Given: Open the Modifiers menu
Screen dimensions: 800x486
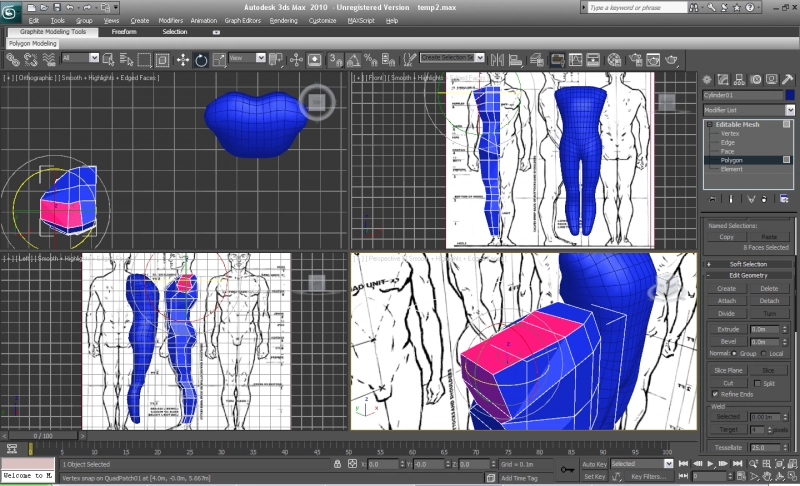Looking at the screenshot, I should 170,20.
